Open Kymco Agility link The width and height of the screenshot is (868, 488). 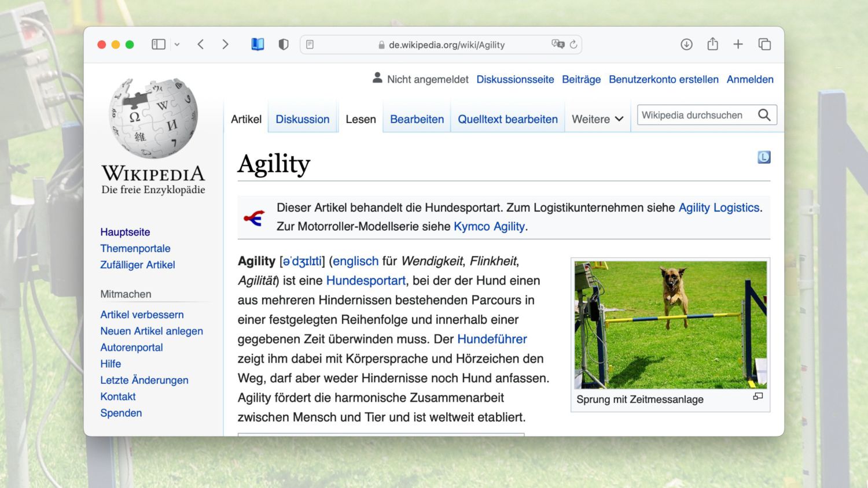coord(489,226)
